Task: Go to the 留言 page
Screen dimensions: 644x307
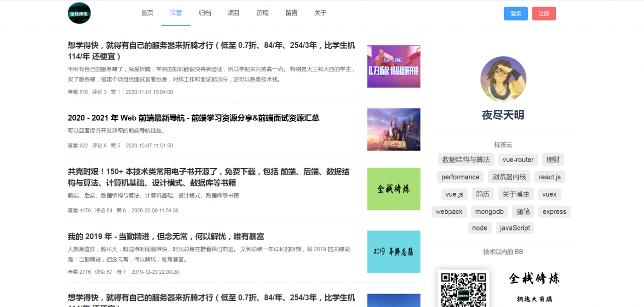Action: (x=291, y=13)
